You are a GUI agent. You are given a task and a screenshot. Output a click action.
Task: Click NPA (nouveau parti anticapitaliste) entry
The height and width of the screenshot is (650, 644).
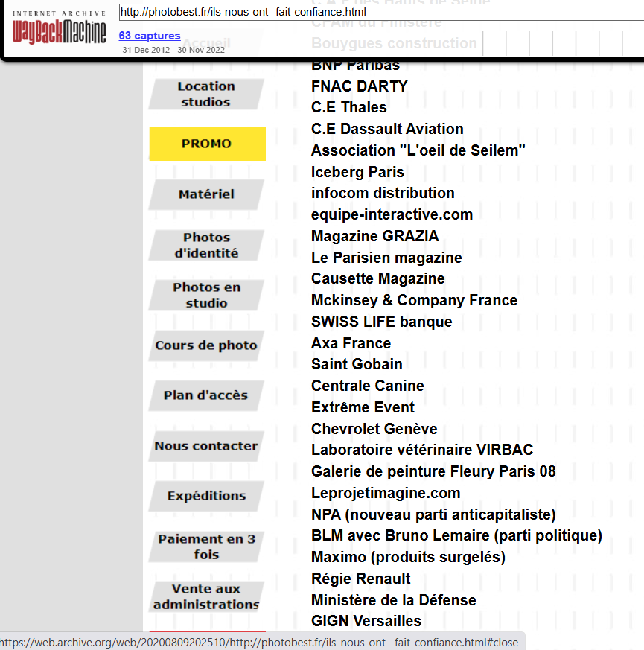tap(433, 514)
